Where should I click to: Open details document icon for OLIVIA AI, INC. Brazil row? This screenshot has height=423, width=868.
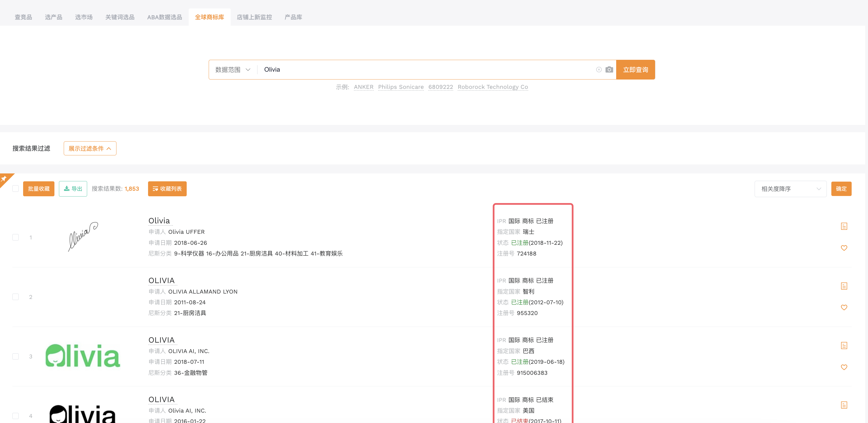[844, 345]
